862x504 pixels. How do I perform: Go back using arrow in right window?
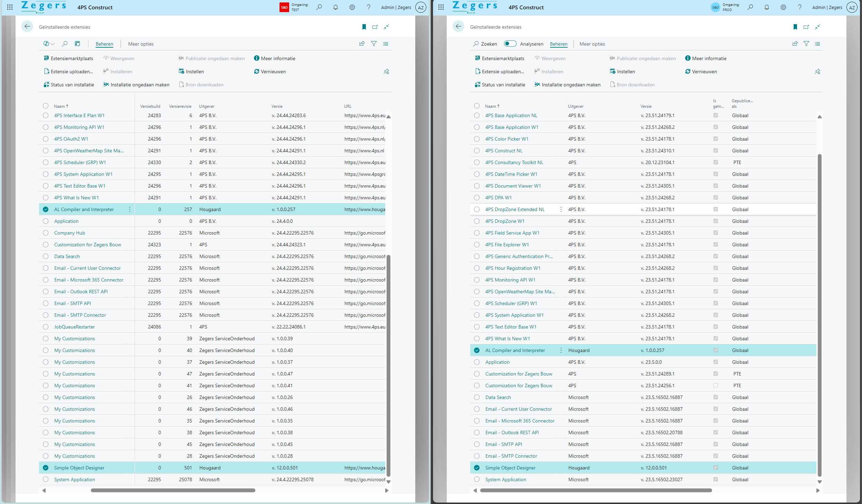458,27
